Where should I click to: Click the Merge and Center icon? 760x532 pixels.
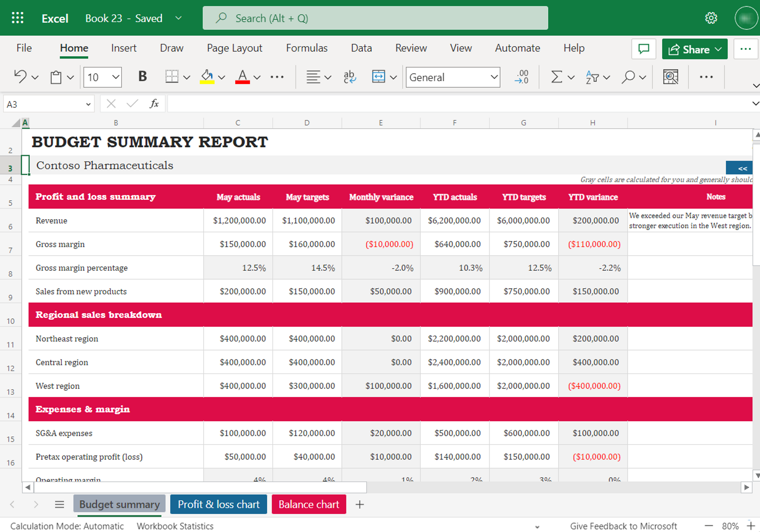(x=378, y=76)
